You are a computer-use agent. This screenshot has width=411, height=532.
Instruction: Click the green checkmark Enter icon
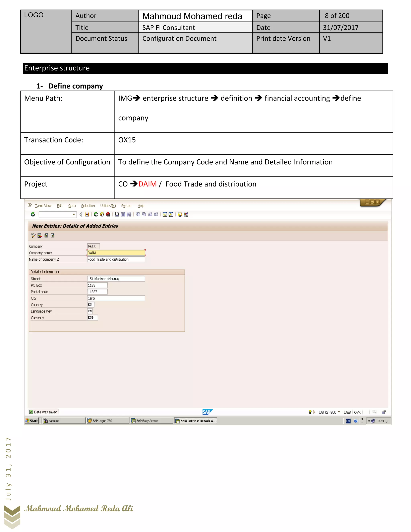[33, 214]
